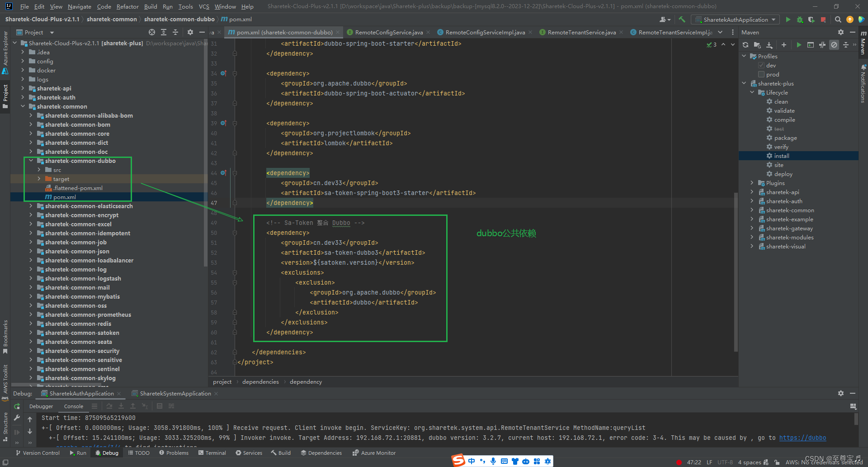The height and width of the screenshot is (467, 868).
Task: Add Maven project with plus icon
Action: [784, 45]
